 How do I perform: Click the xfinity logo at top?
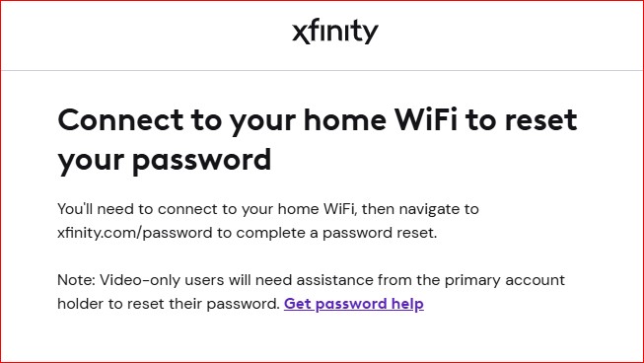point(334,32)
